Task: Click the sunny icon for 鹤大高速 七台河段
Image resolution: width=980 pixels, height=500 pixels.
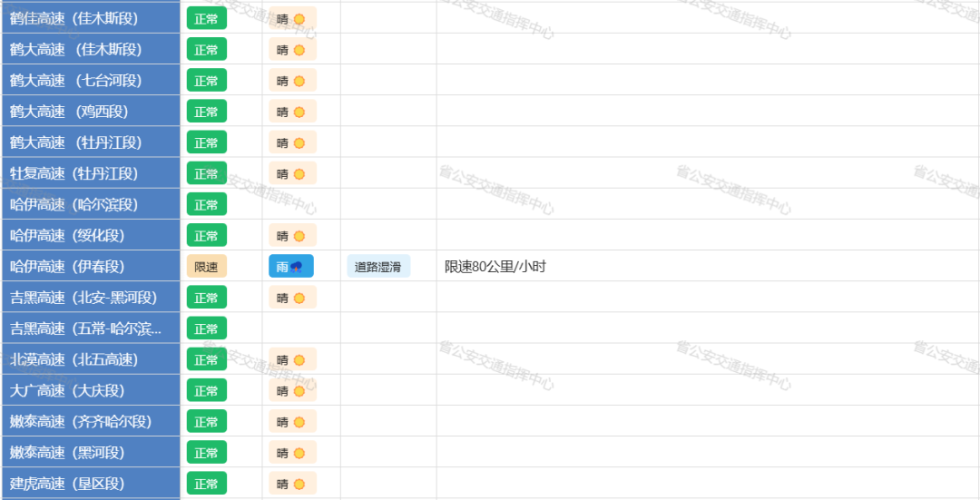Action: click(299, 82)
